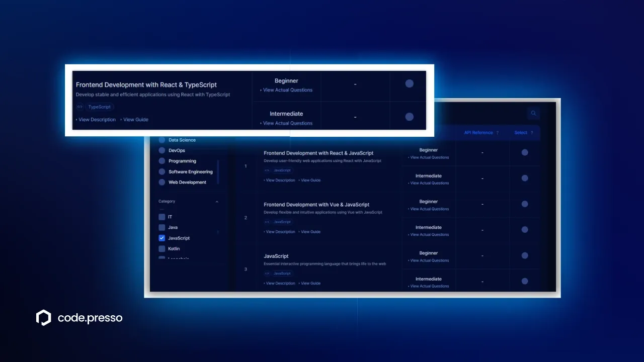Click the Frontend Development with Vue & JavaScript title
644x362 pixels.
(316, 205)
